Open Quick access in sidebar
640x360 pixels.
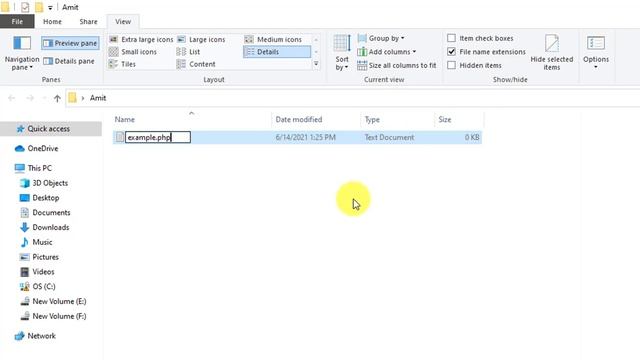[x=49, y=129]
